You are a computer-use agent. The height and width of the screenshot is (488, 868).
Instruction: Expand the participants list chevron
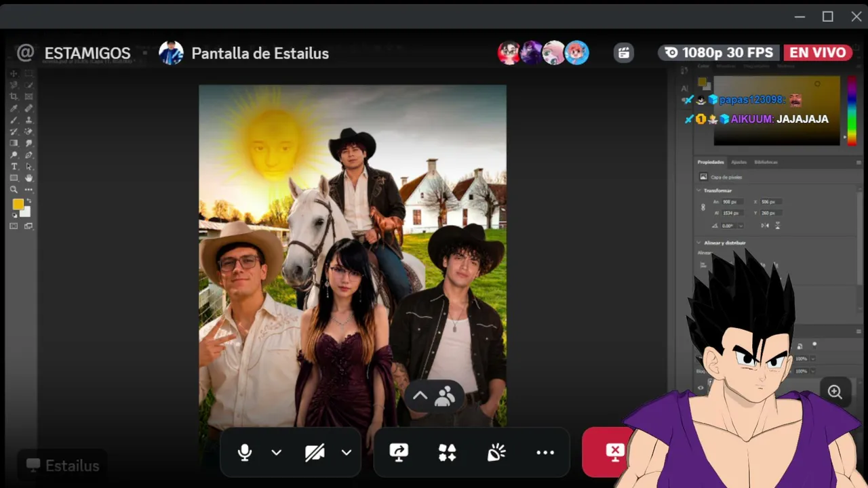coord(420,396)
